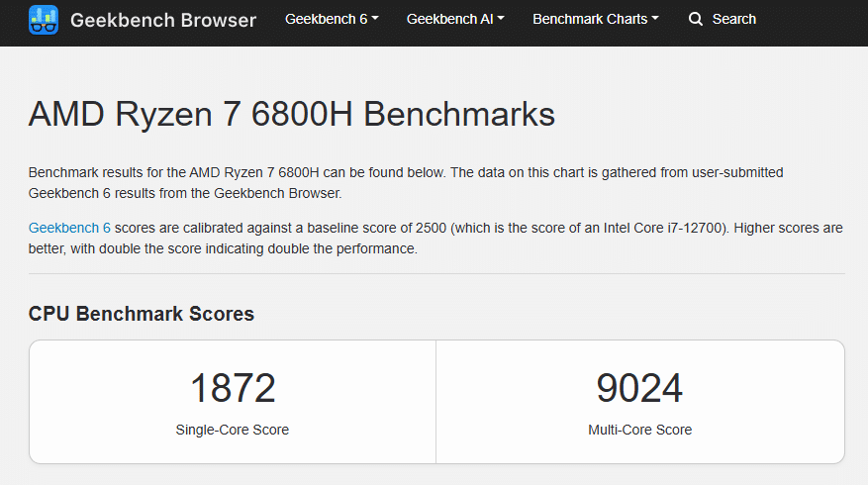Click the magnifier search icon
The width and height of the screenshot is (868, 485).
(696, 20)
